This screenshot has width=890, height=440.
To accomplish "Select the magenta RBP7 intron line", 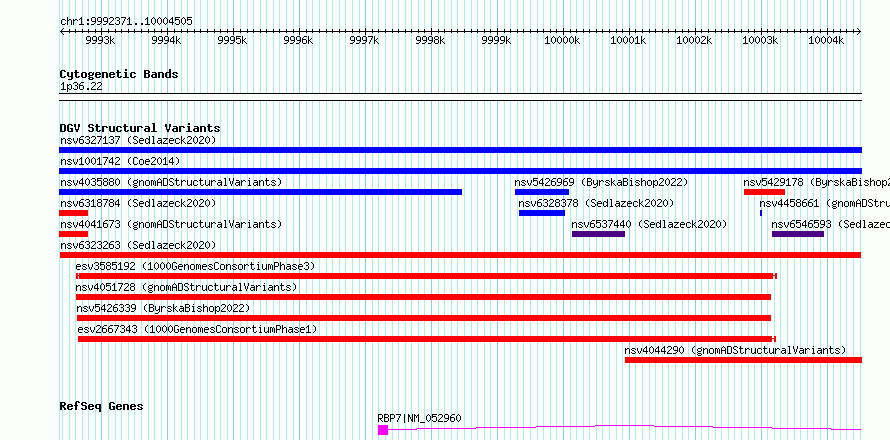I will tap(624, 427).
